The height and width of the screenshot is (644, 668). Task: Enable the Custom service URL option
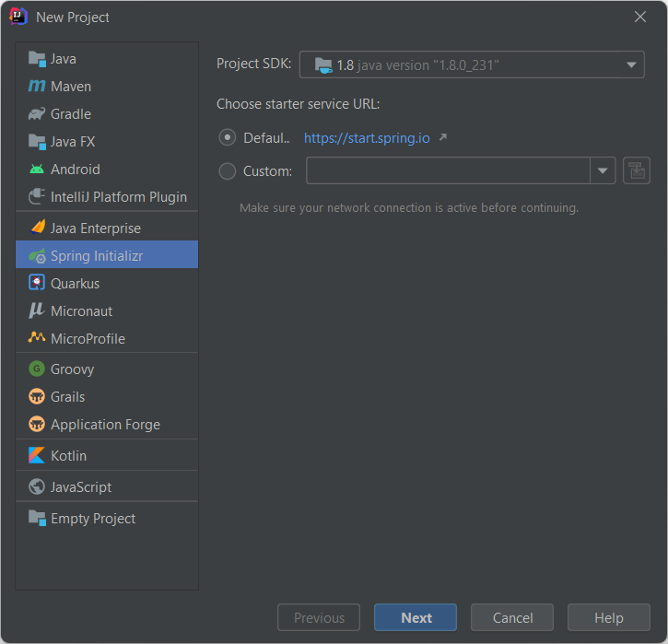pos(228,171)
